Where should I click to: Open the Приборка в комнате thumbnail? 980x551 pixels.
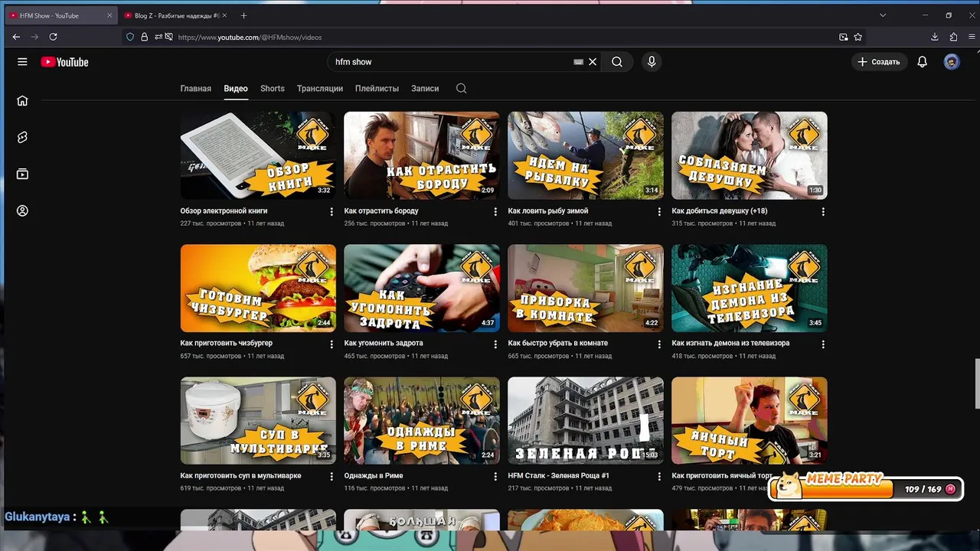[x=586, y=289]
